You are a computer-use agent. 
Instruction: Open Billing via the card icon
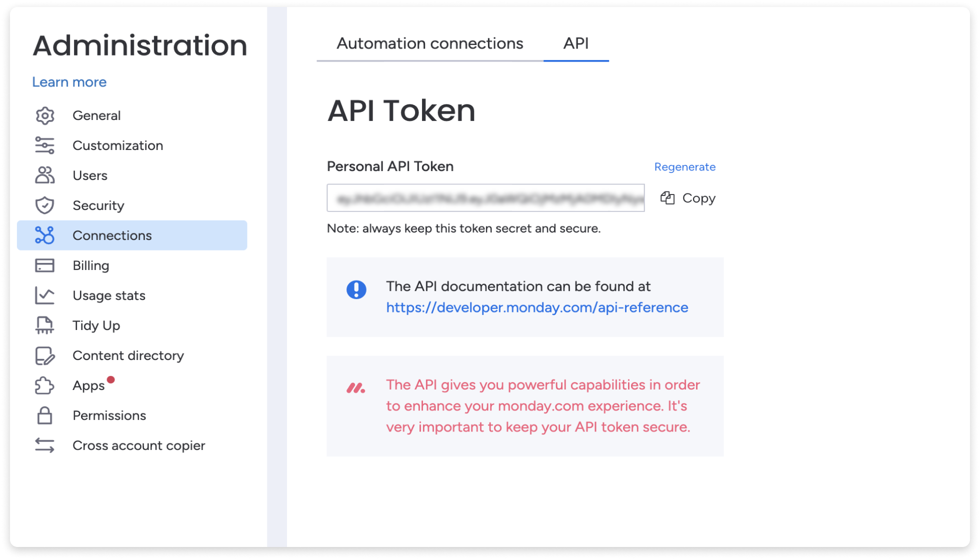tap(45, 265)
